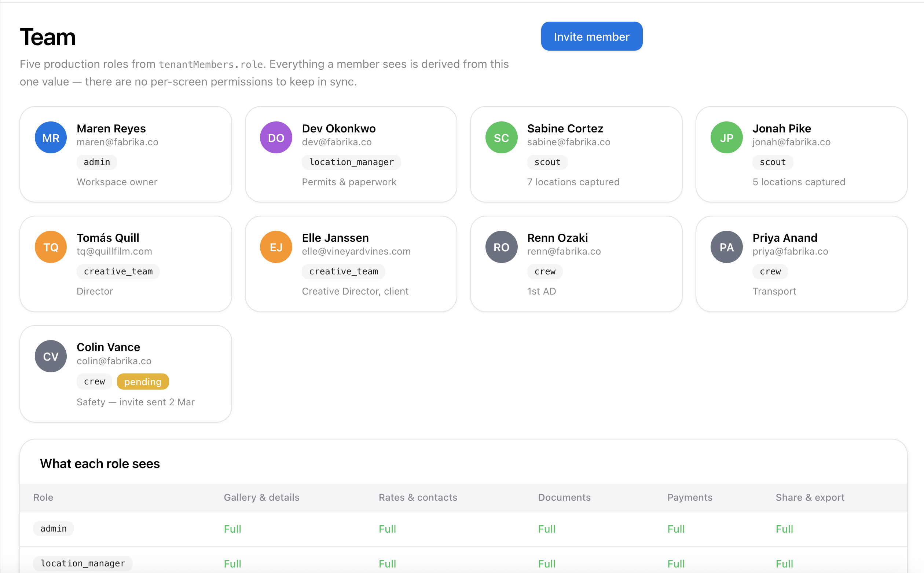Click the email jonah@fabrika.co
The image size is (924, 573).
[792, 142]
